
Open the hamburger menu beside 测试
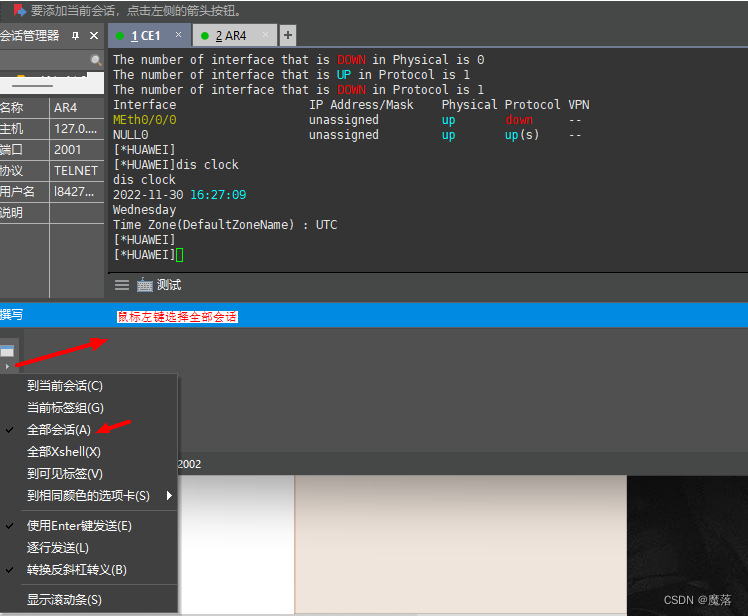click(x=122, y=285)
